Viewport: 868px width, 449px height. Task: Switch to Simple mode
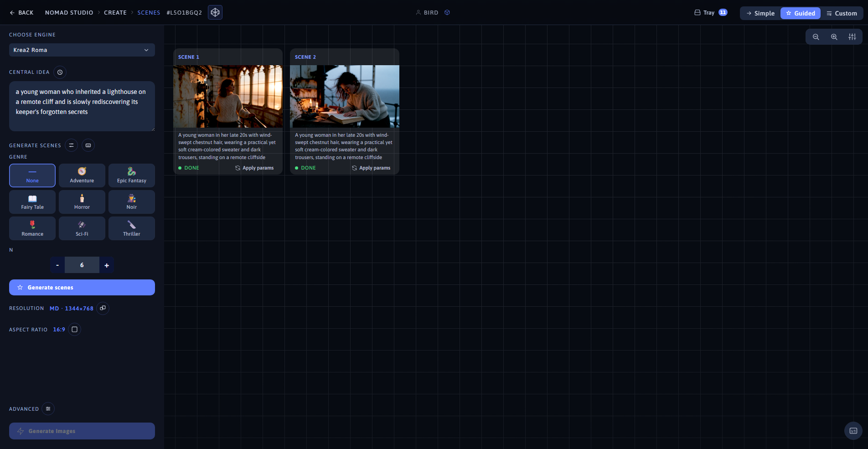760,13
